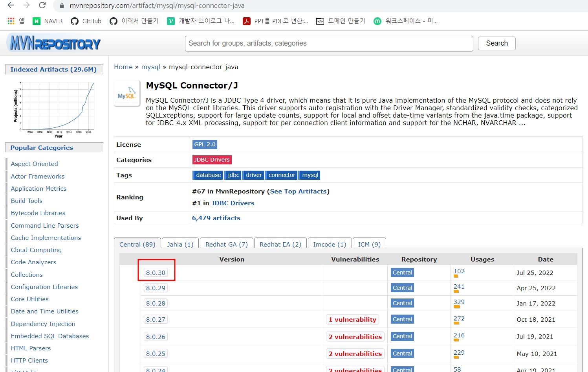
Task: Open version 8.0.25
Action: point(156,354)
